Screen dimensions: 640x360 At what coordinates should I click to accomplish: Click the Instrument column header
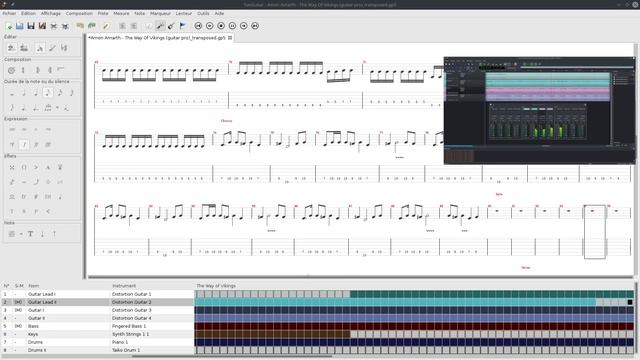click(x=124, y=286)
